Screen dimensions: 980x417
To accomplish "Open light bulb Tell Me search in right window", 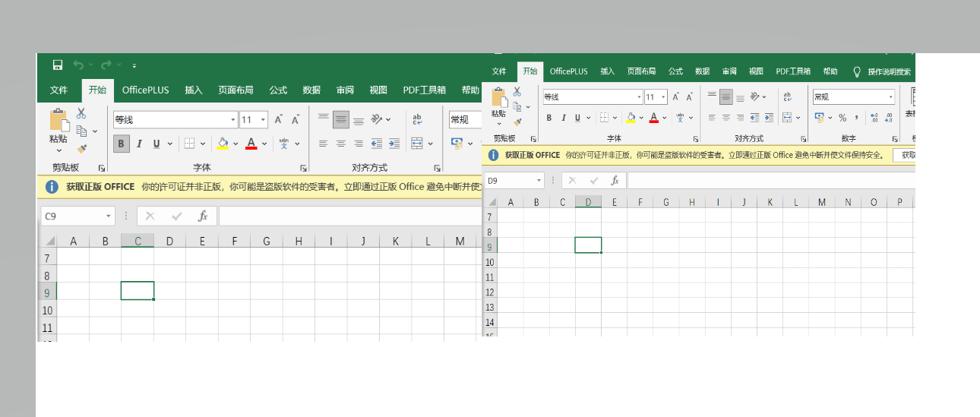I will 857,71.
